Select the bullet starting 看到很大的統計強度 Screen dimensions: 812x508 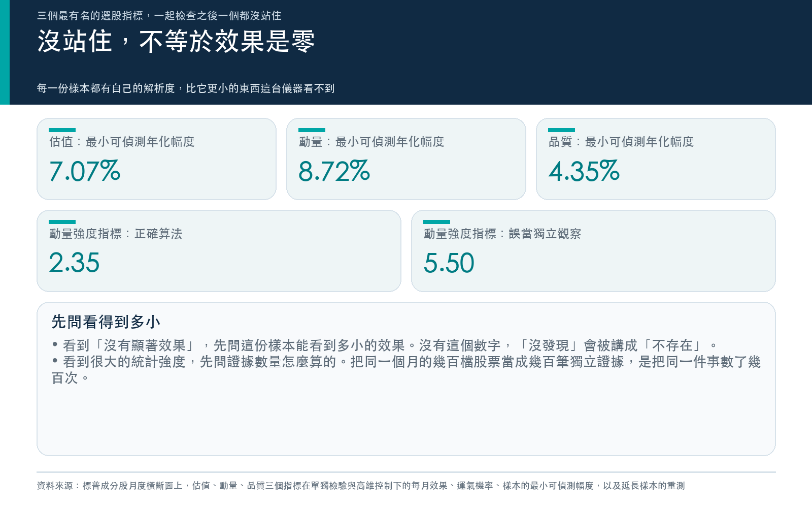tap(406, 370)
